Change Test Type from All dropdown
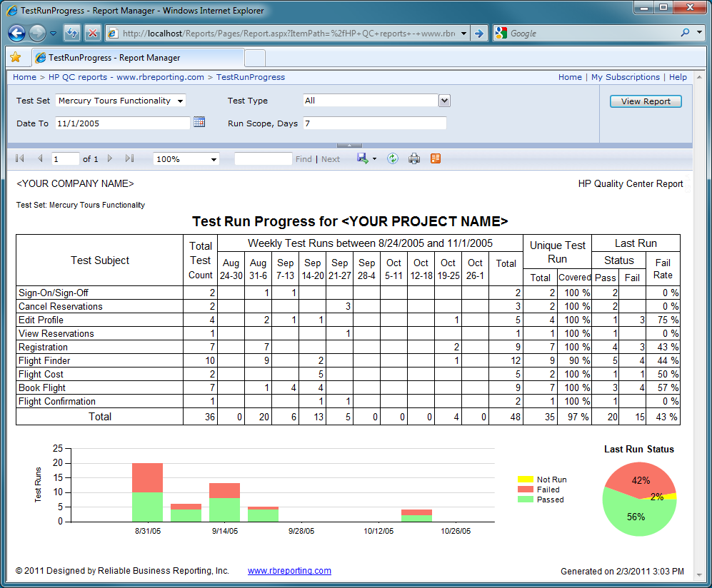Screen dimensions: 712x588 pyautogui.click(x=444, y=101)
